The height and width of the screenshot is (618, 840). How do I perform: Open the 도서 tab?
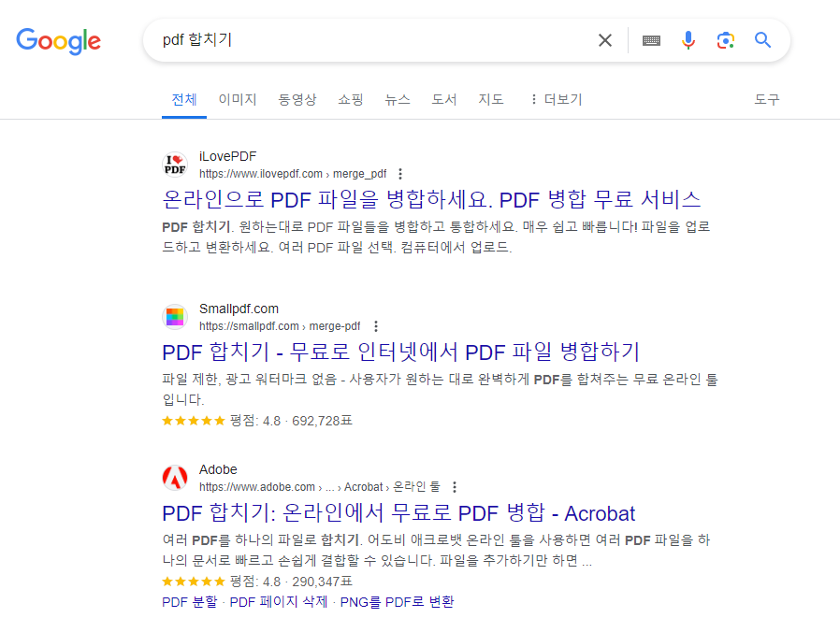click(x=444, y=100)
